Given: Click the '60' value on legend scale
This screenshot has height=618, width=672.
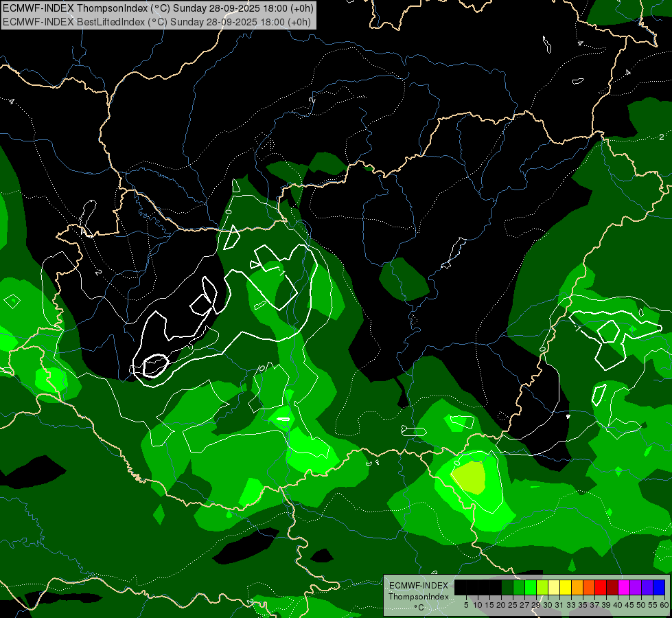Looking at the screenshot, I should [664, 605].
